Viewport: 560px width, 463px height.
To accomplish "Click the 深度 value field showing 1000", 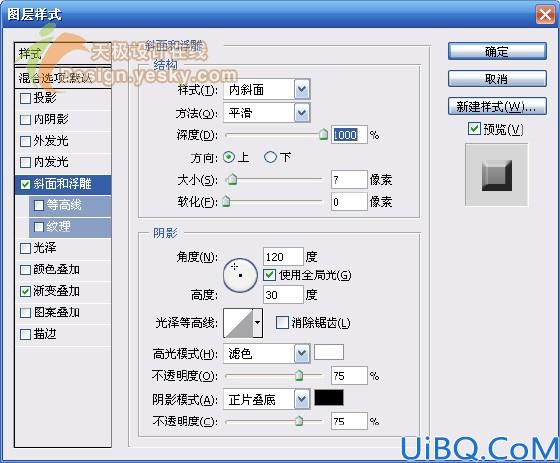I will pos(349,135).
